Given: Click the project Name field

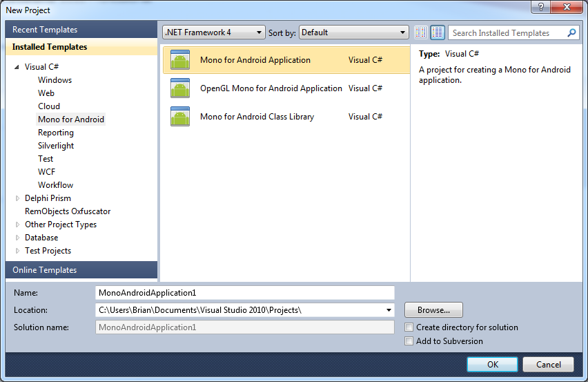Looking at the screenshot, I should 245,293.
